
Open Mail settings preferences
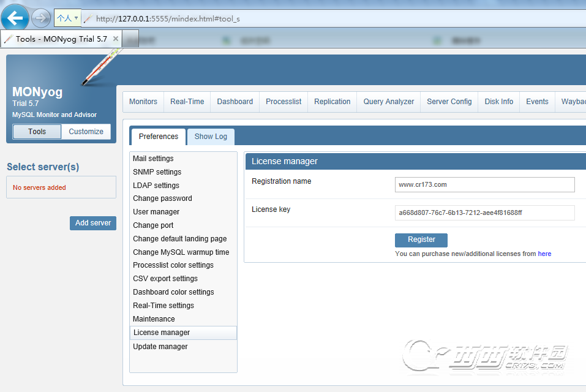(x=153, y=159)
